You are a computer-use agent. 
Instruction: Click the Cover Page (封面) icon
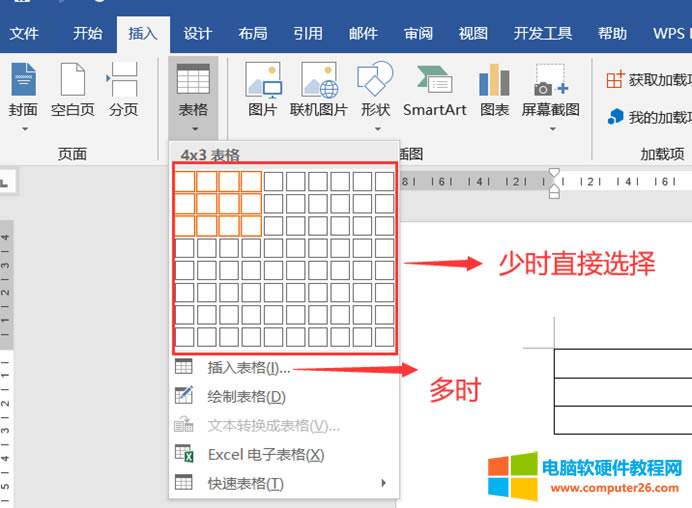click(x=23, y=92)
